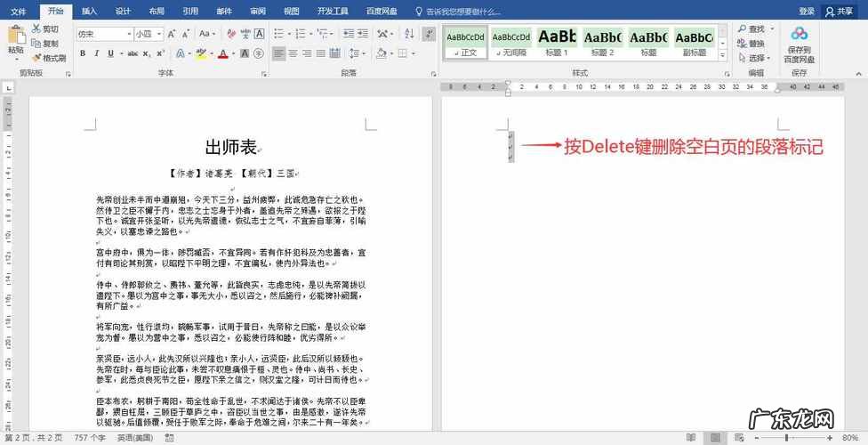This screenshot has width=868, height=445.
Task: Open the borders dropdown arrow
Action: (x=413, y=53)
